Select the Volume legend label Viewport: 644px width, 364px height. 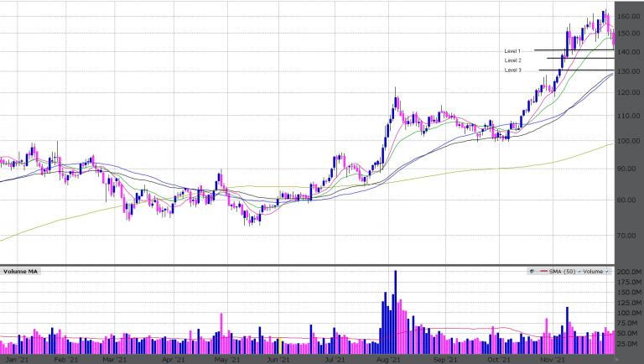click(594, 272)
